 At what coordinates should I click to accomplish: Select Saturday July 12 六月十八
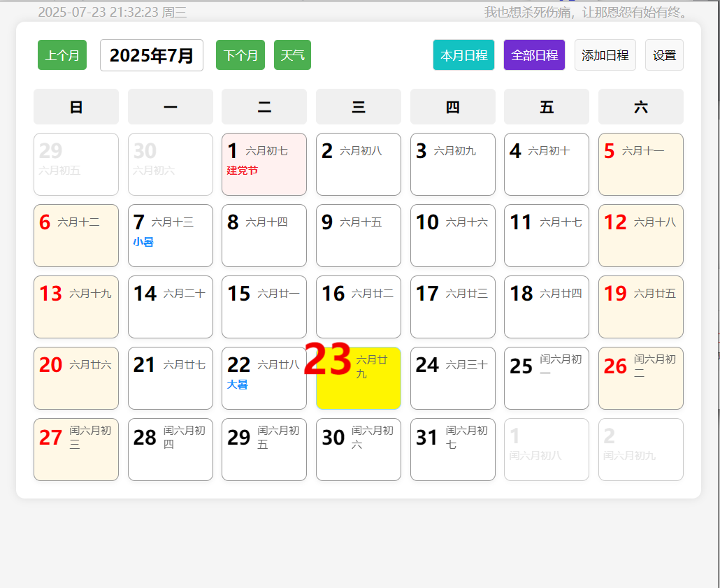[x=641, y=236]
